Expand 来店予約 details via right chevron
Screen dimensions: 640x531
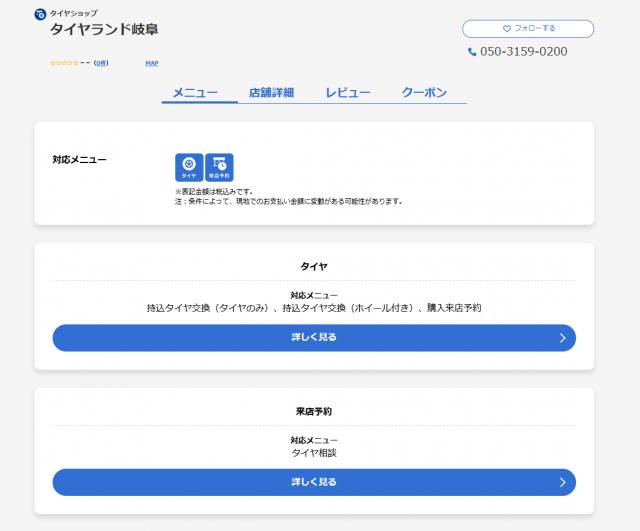[563, 482]
